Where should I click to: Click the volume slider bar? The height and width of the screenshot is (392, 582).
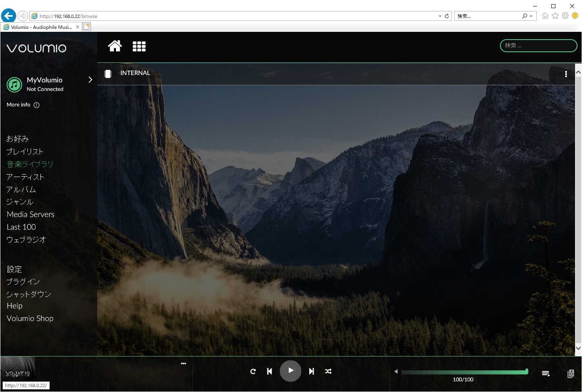(x=464, y=372)
